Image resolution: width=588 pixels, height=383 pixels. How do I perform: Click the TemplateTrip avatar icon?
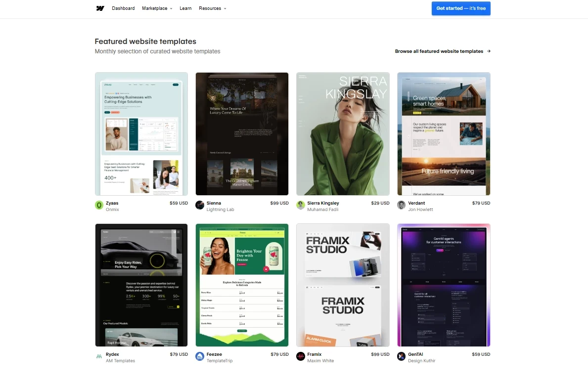pos(200,356)
